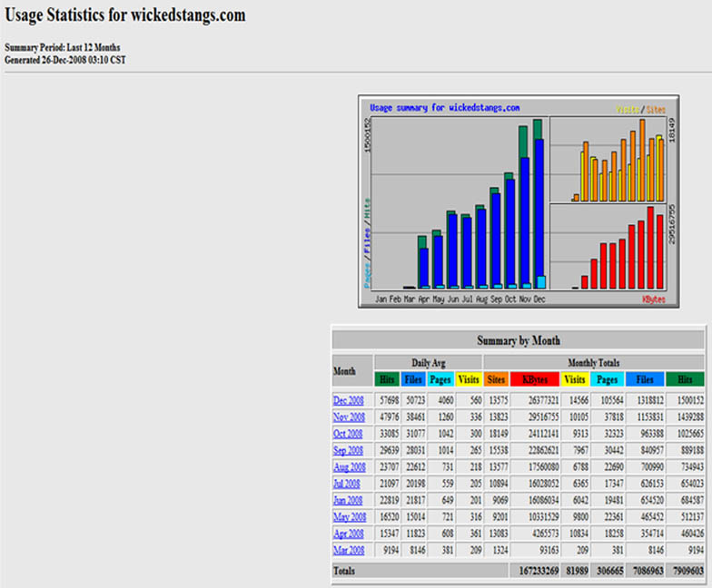
Task: Click the Monthly Totals group header
Action: [594, 363]
